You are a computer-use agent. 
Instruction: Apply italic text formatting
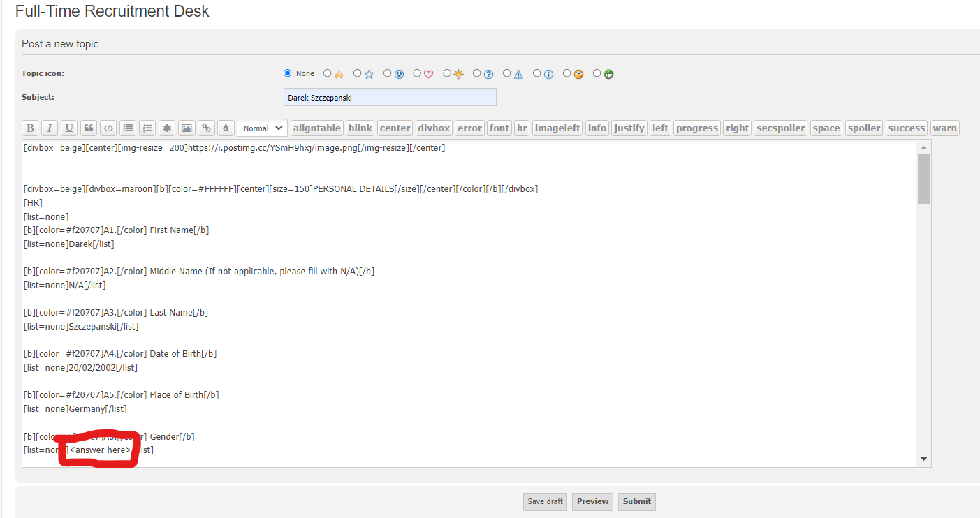click(50, 128)
